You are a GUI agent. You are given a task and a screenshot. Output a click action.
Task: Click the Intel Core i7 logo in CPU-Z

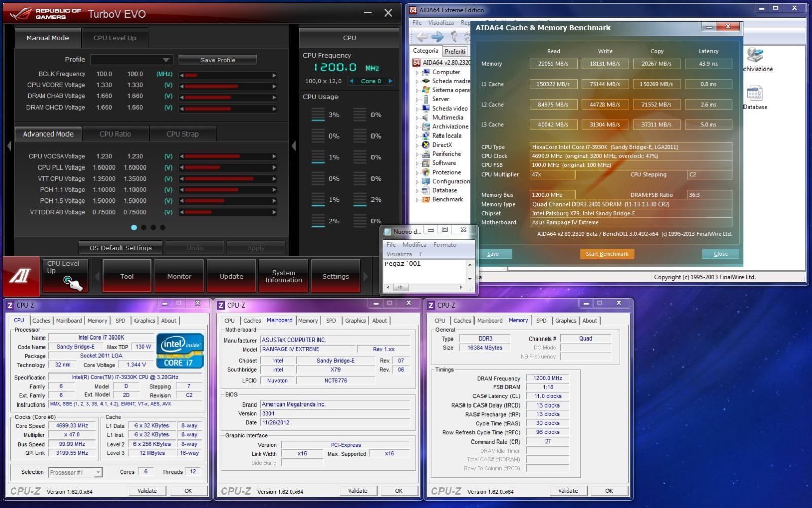pos(180,351)
